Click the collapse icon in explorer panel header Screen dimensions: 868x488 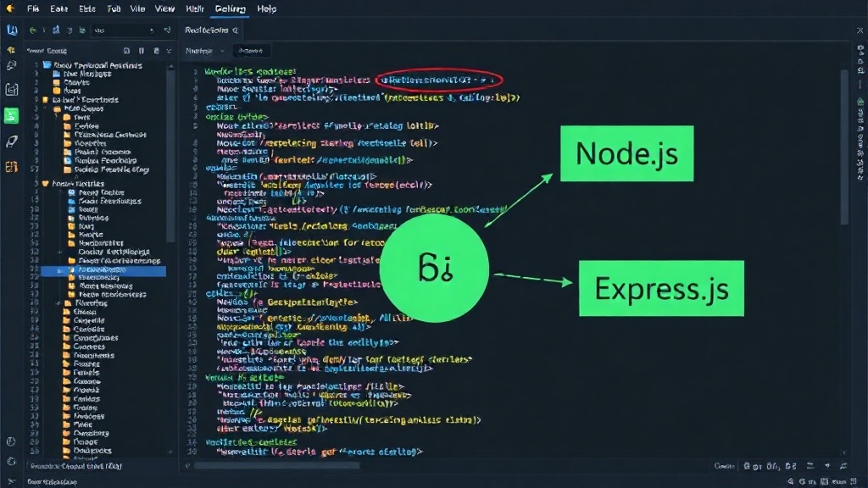tap(169, 51)
